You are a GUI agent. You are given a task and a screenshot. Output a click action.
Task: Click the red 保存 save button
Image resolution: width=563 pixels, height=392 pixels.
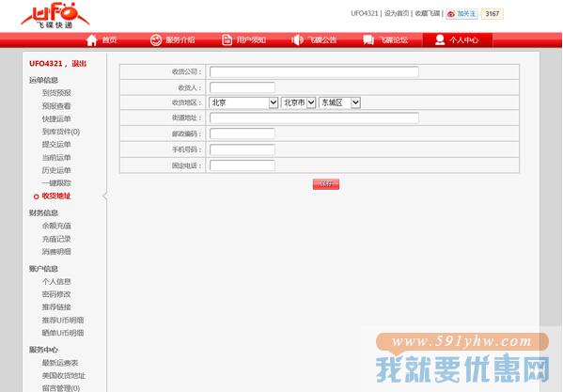click(325, 184)
